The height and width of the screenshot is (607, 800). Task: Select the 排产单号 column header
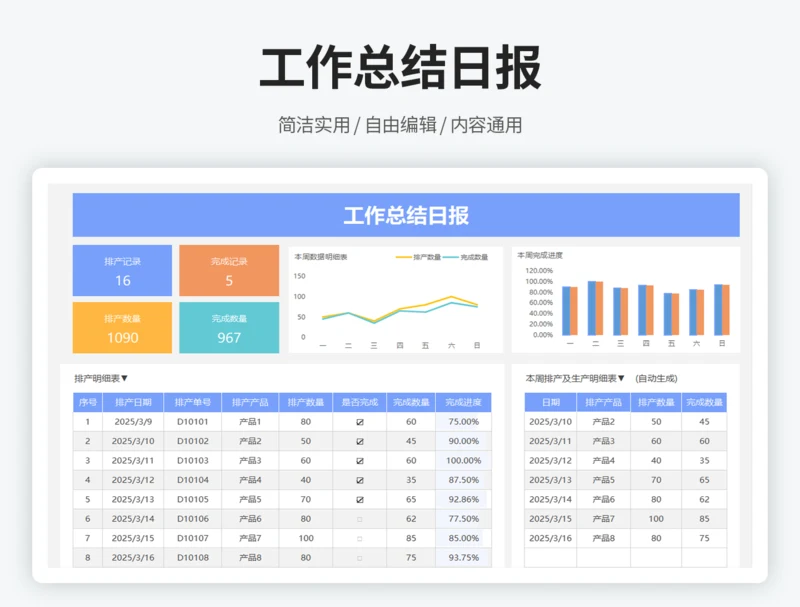click(x=193, y=403)
